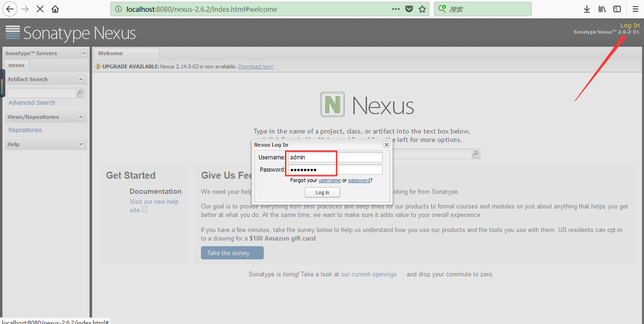Open Advanced Search link
644x324 pixels.
(x=32, y=102)
